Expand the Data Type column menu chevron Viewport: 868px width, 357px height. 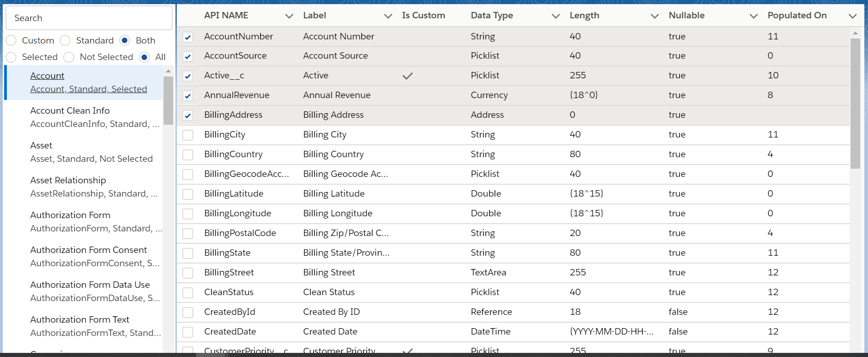click(x=556, y=16)
